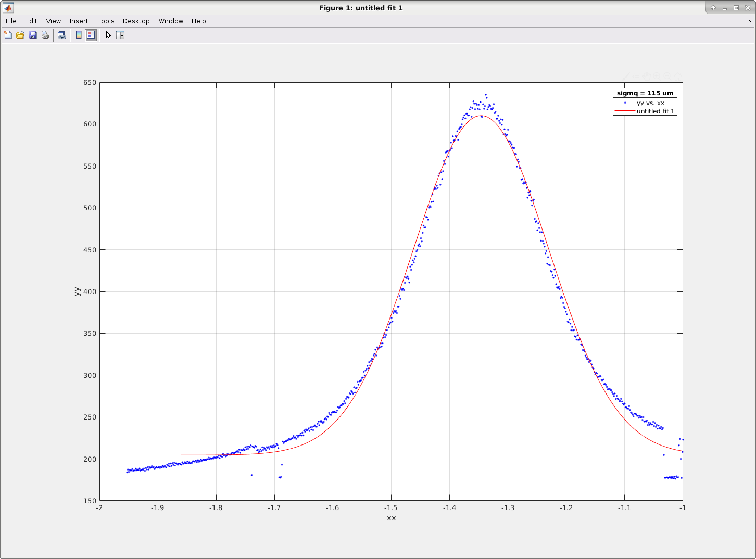This screenshot has height=559, width=756.
Task: Save the figure using the floppy icon
Action: (x=33, y=35)
